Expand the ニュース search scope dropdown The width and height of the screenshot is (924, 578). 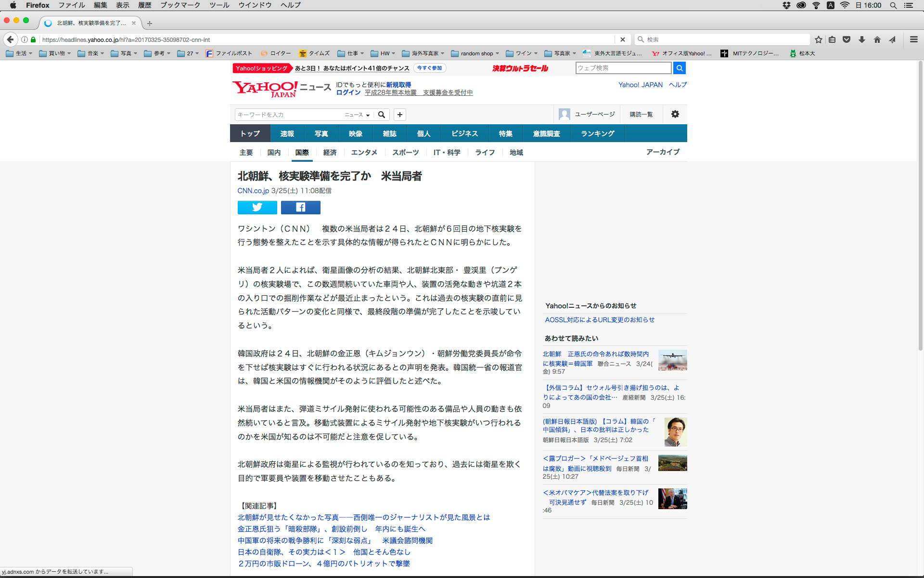click(x=357, y=115)
